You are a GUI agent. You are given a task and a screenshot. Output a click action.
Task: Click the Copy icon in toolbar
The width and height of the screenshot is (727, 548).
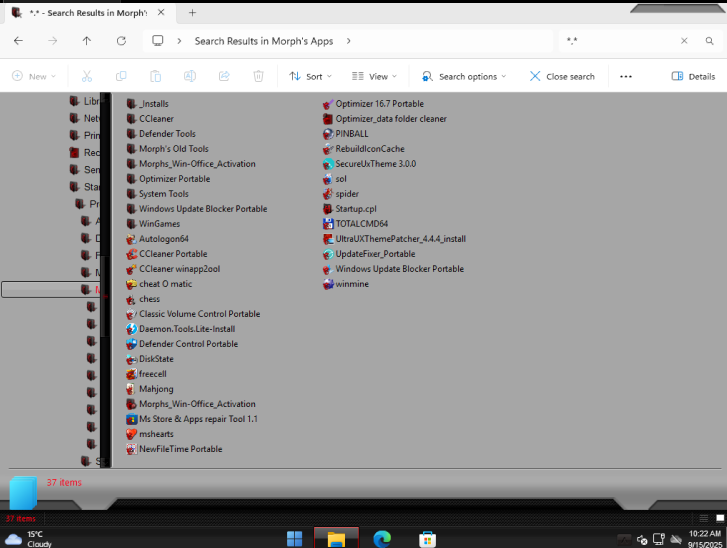click(121, 76)
